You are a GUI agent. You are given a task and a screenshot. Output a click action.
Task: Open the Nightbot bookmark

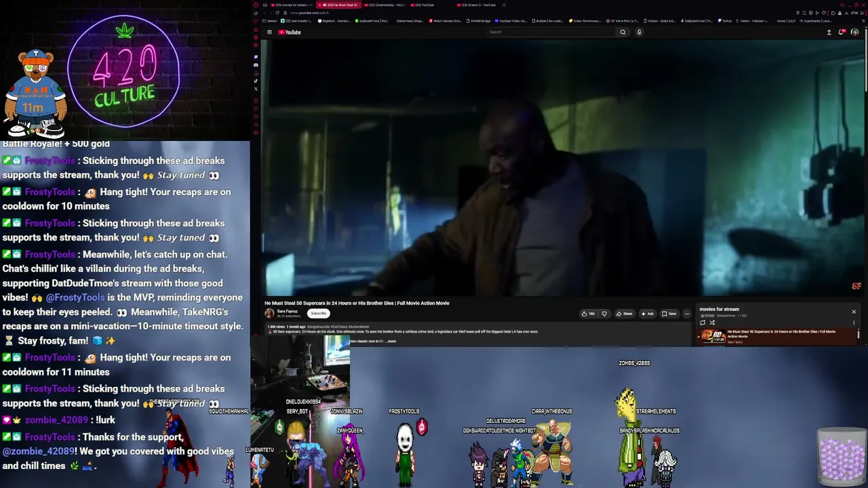[x=333, y=21]
